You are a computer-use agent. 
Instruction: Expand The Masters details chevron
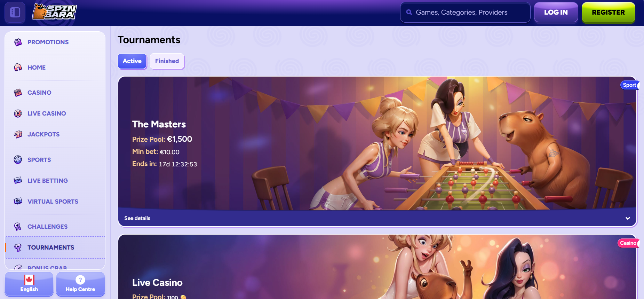pyautogui.click(x=628, y=218)
